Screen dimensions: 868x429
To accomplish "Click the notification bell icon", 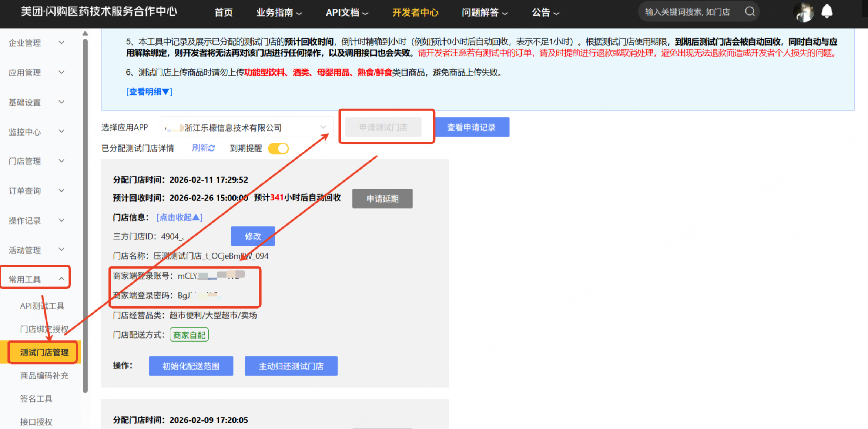I will (827, 12).
